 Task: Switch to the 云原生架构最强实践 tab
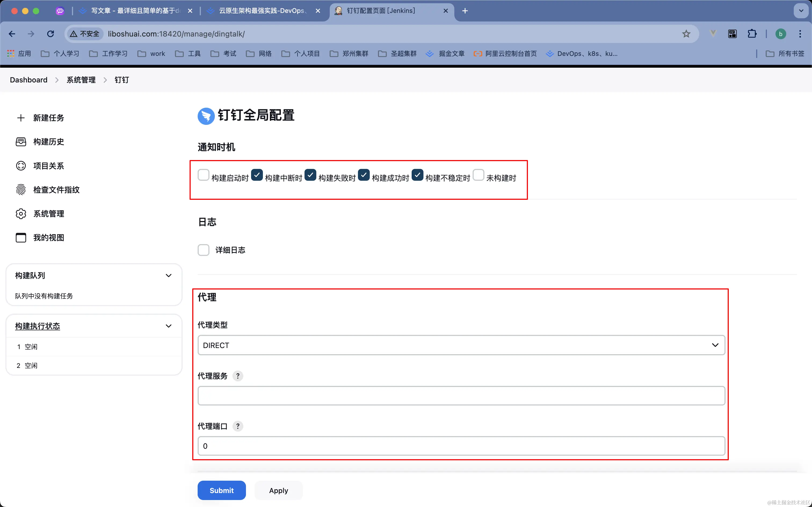[262, 11]
